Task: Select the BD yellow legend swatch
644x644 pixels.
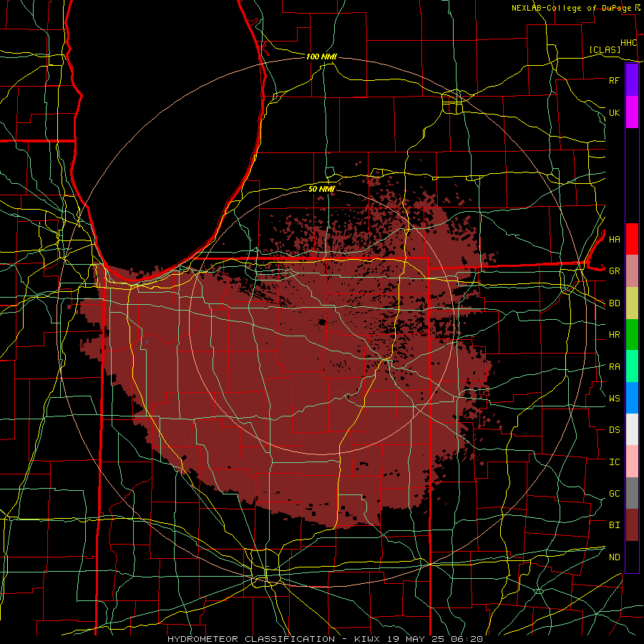Action: pos(632,303)
